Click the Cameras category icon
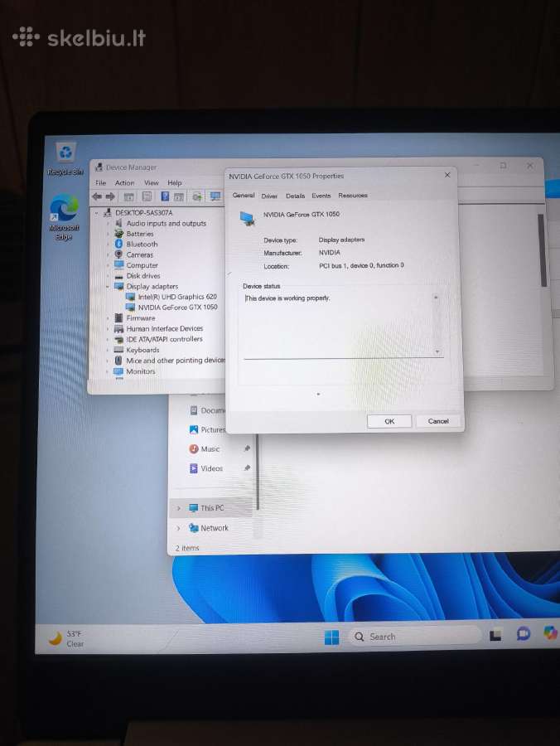 (x=118, y=254)
